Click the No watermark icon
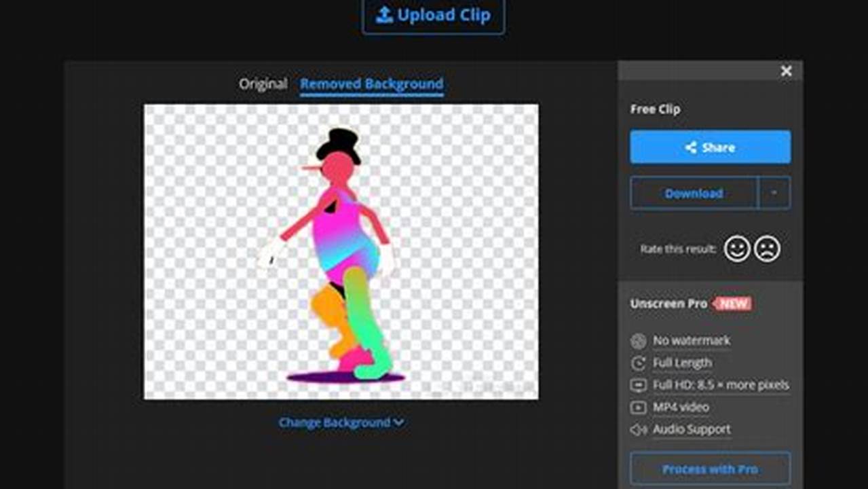This screenshot has height=489, width=868. [637, 341]
